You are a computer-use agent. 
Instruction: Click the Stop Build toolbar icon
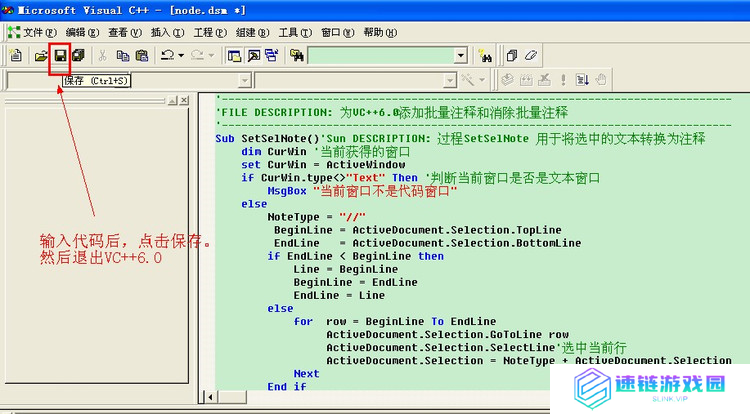(x=544, y=80)
